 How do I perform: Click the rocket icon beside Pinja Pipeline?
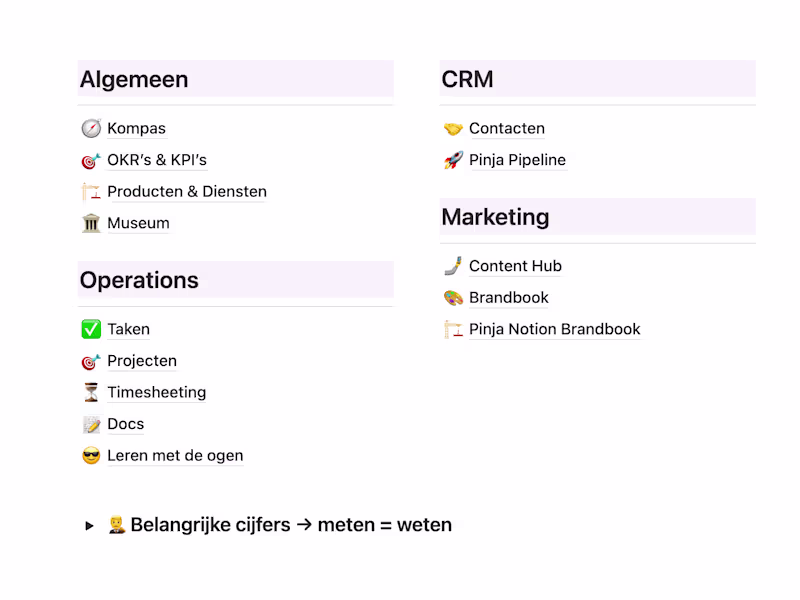[x=452, y=159]
